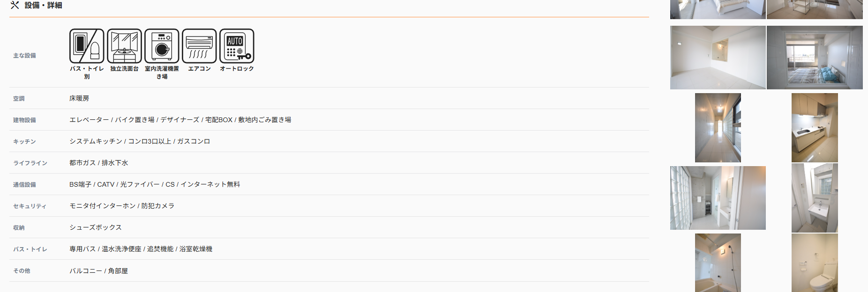Click the 設備・詳細 section heading

click(x=43, y=5)
